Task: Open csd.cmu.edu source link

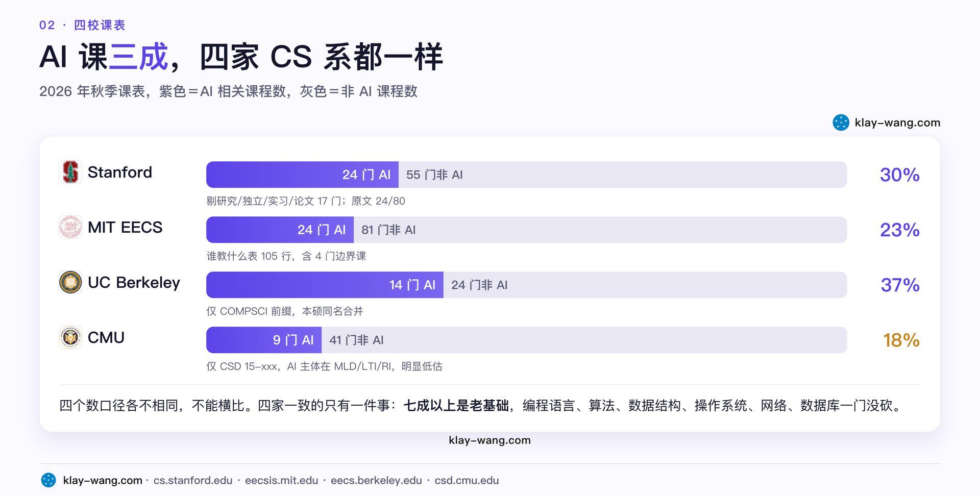Action: coord(467,480)
